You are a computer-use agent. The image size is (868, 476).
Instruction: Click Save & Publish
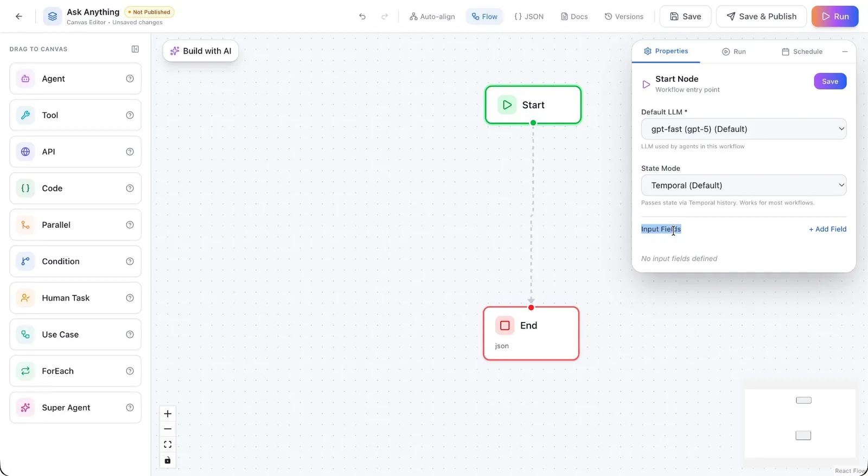click(762, 16)
